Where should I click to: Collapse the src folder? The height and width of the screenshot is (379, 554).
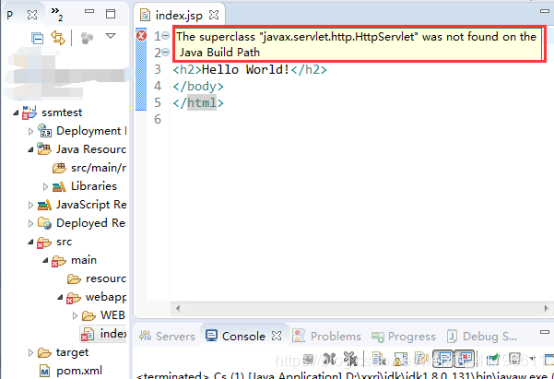[x=31, y=242]
